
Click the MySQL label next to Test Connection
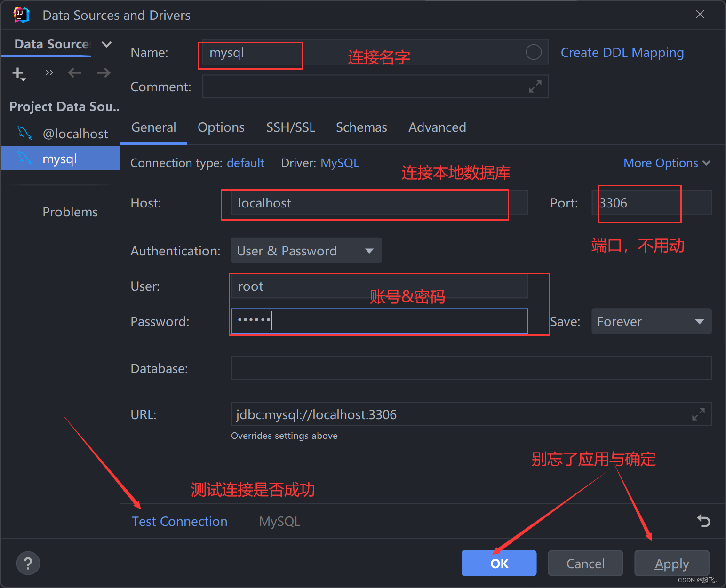click(279, 521)
